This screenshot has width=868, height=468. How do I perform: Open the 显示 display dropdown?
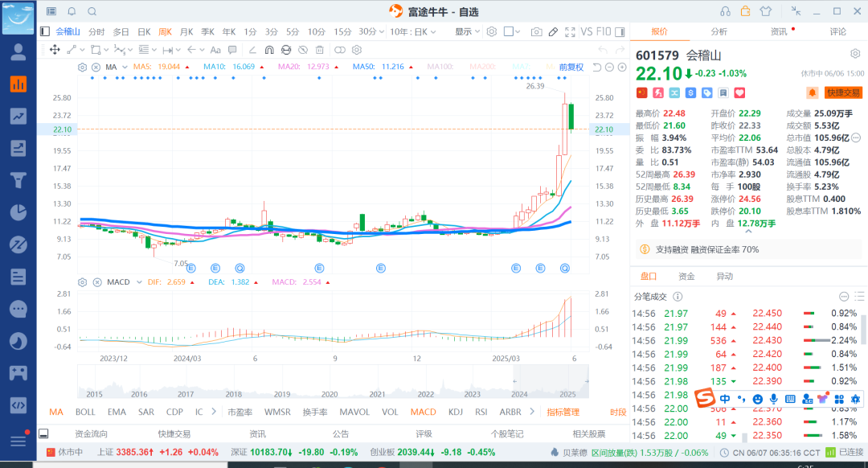tap(467, 32)
